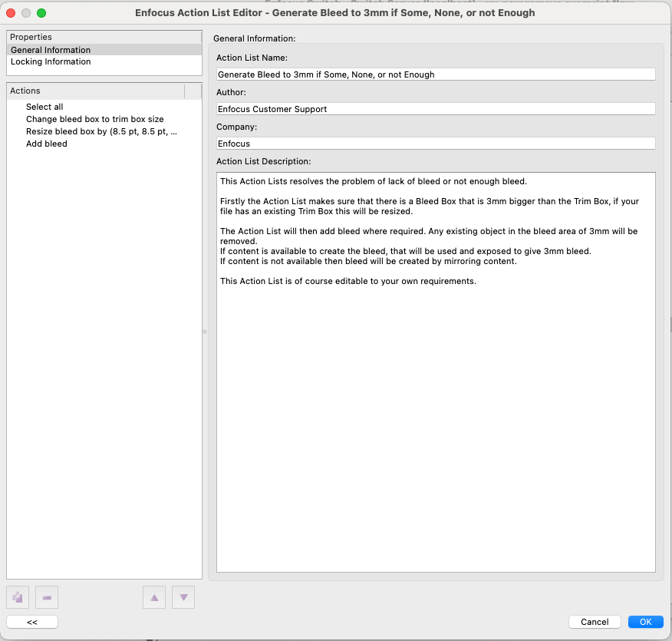Viewport: 672px width, 641px height.
Task: Select 'Change bleed box to trim box size' action
Action: pyautogui.click(x=94, y=119)
